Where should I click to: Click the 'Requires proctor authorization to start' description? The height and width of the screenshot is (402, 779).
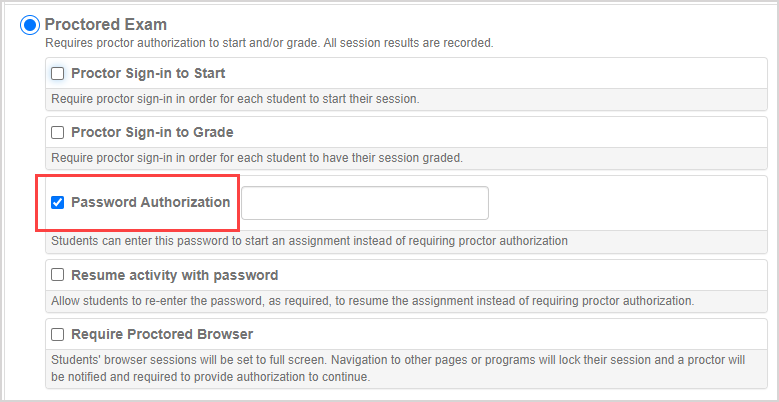[268, 44]
